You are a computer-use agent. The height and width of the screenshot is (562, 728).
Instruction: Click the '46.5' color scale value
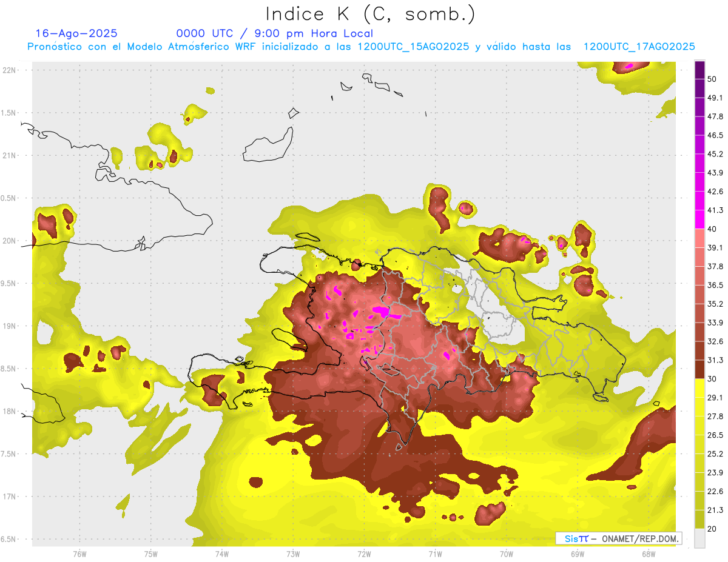click(715, 135)
